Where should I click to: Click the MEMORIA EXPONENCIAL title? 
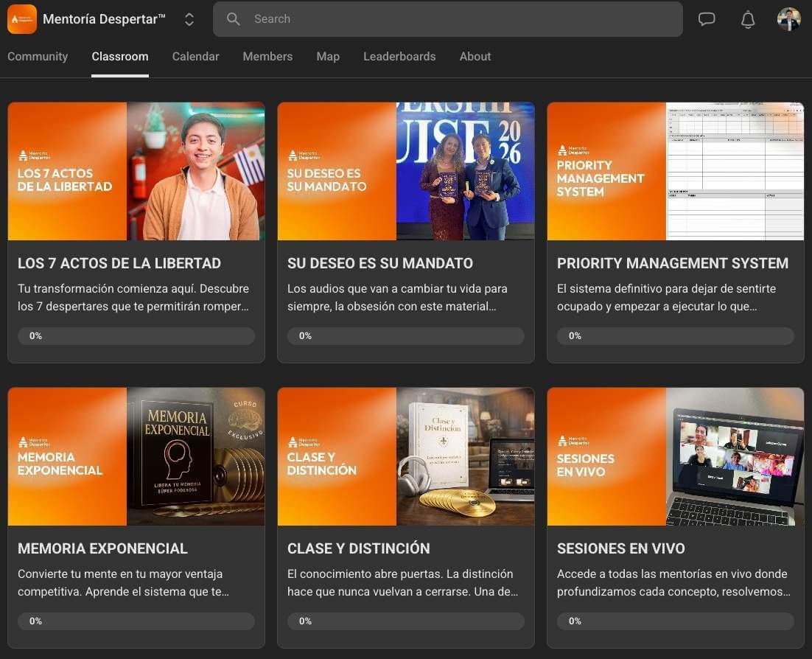[102, 548]
